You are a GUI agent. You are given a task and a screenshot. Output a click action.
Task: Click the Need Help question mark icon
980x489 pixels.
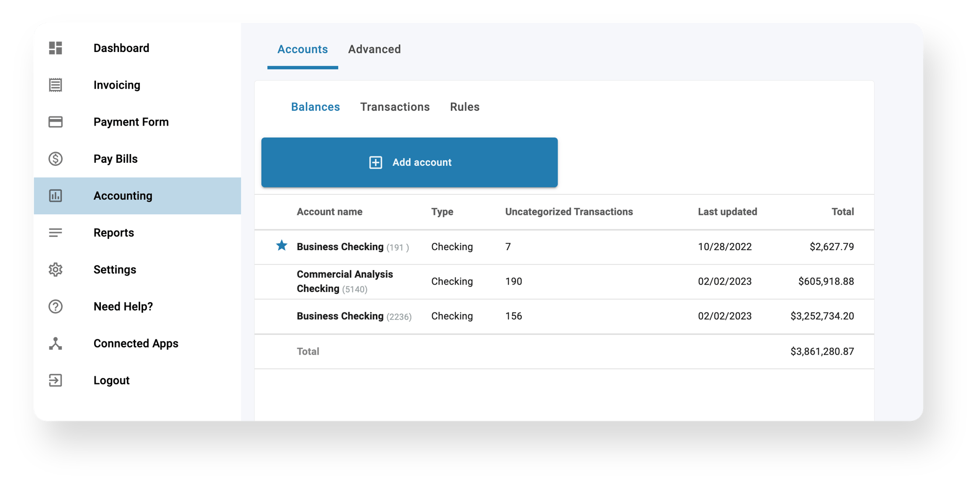tap(55, 307)
